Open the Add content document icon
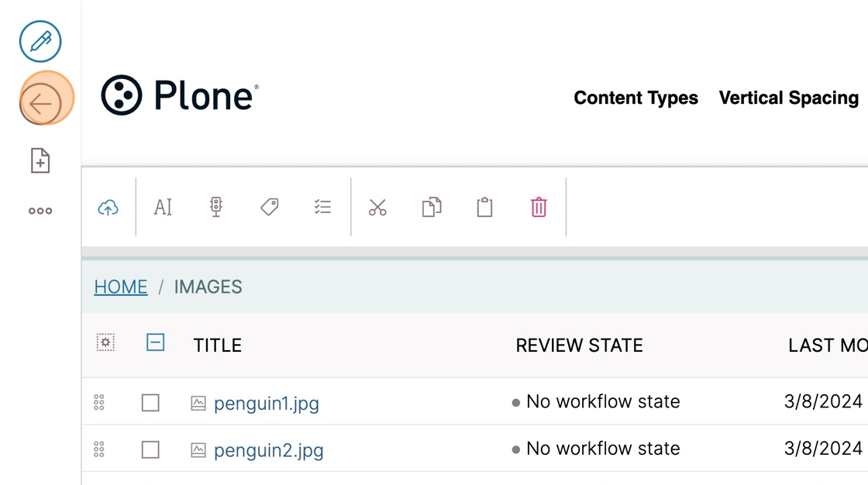This screenshot has height=485, width=868. (x=40, y=160)
